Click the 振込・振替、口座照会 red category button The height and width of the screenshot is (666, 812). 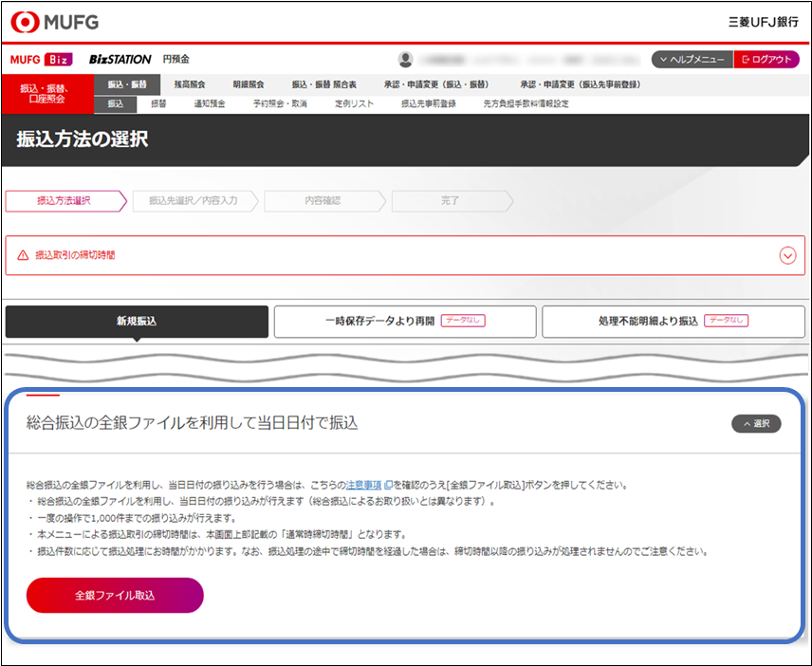click(x=47, y=94)
